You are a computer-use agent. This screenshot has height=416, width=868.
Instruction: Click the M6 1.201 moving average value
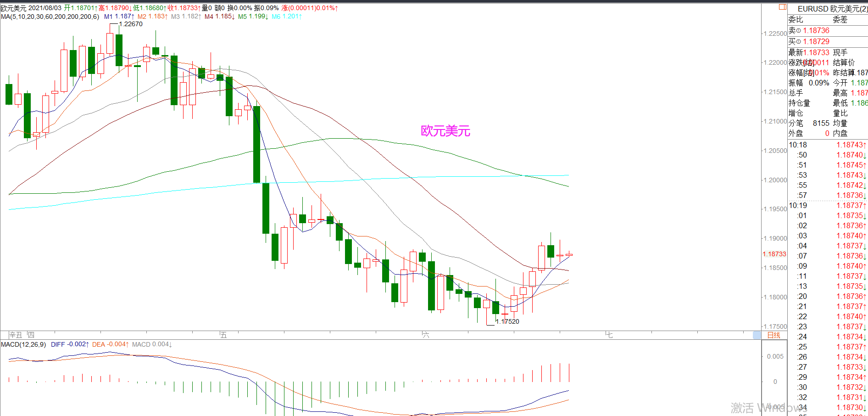pyautogui.click(x=287, y=17)
